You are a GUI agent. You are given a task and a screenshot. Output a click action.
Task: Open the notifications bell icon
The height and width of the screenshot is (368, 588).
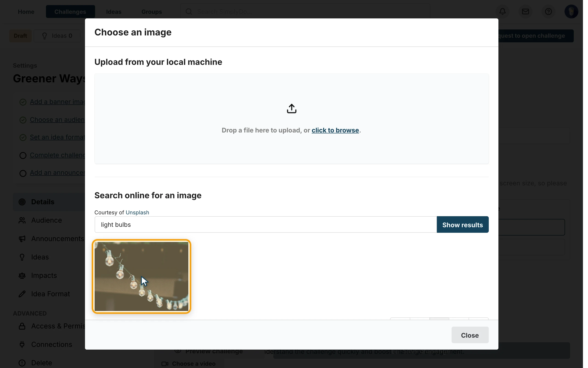point(503,11)
